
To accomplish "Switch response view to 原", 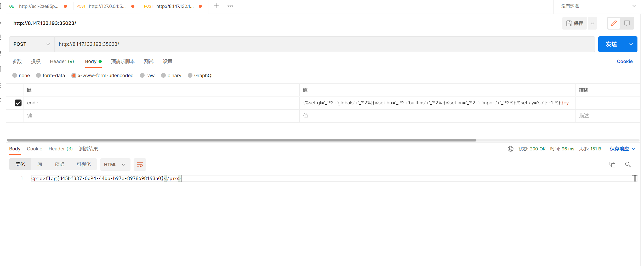I will [40, 164].
